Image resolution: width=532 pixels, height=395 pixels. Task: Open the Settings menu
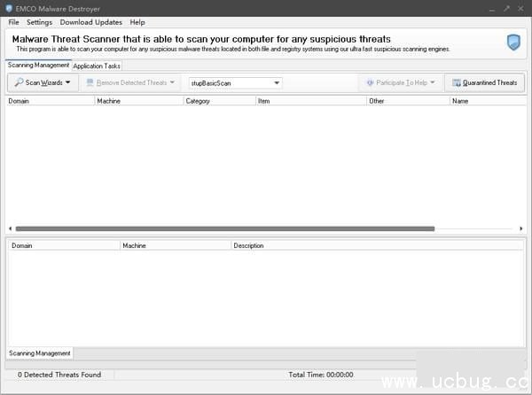coord(39,21)
